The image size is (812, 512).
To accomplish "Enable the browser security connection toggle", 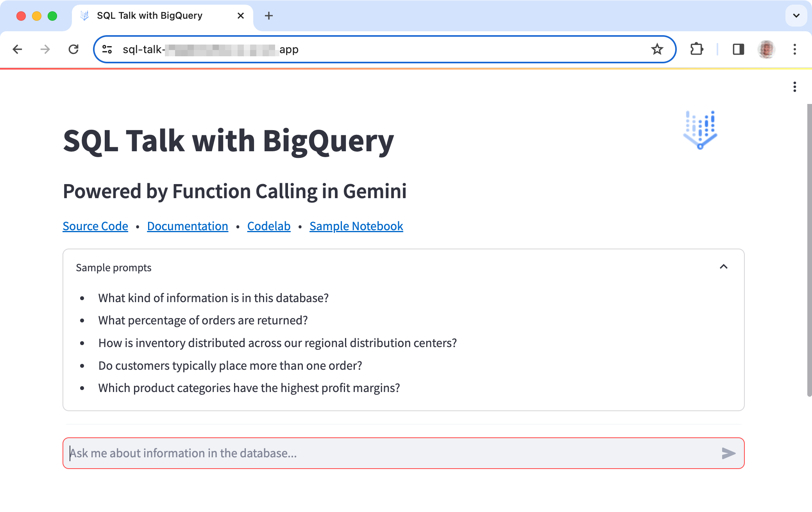I will [x=108, y=50].
